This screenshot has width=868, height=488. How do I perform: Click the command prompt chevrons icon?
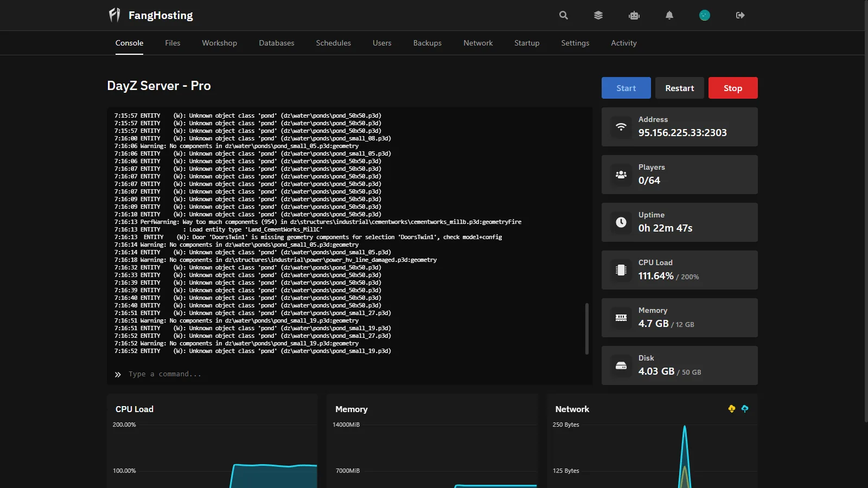pyautogui.click(x=118, y=375)
